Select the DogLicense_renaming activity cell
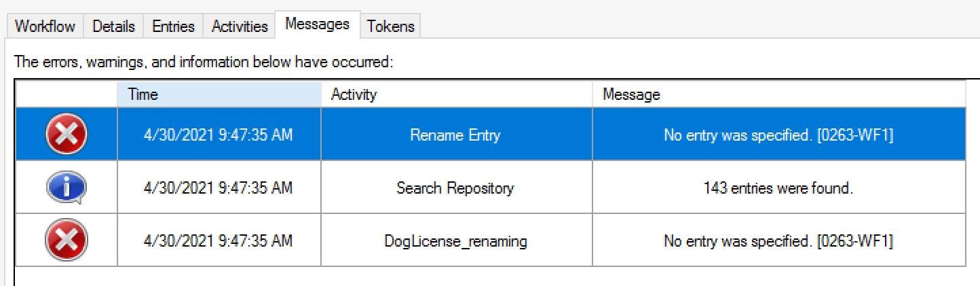The height and width of the screenshot is (286, 980). point(457,240)
